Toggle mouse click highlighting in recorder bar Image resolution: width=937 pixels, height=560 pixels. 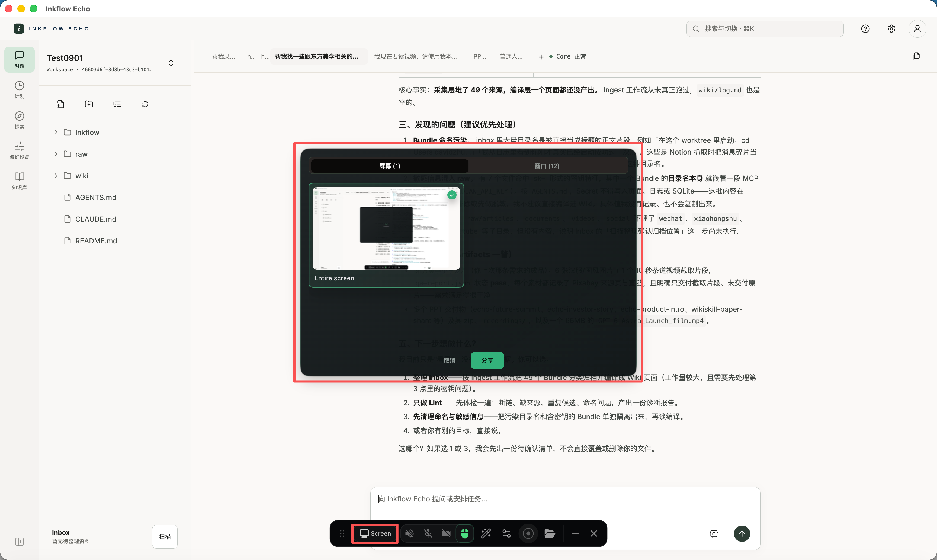pyautogui.click(x=464, y=533)
